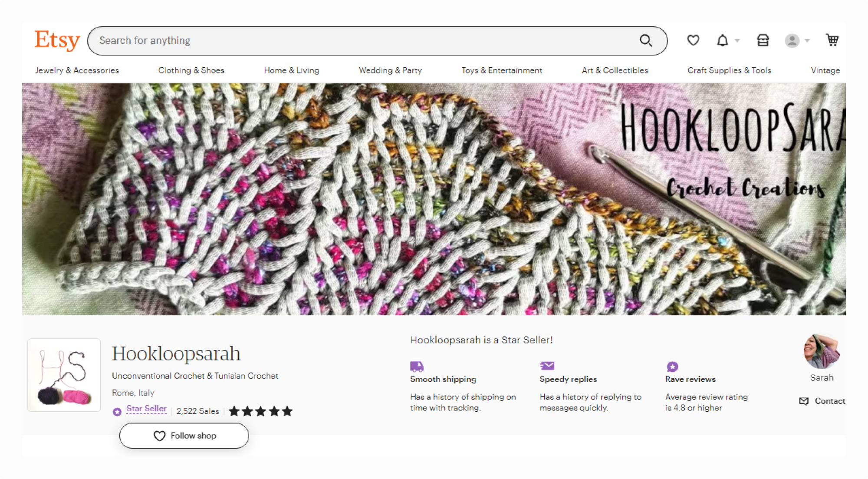This screenshot has height=479, width=868.
Task: Expand the notifications dropdown arrow
Action: [x=737, y=41]
